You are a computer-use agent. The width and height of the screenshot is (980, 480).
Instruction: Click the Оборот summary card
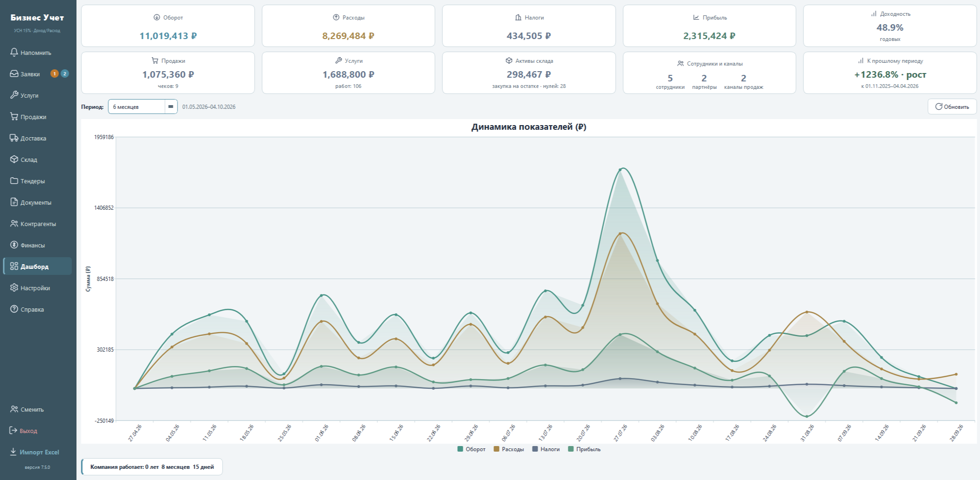pos(168,26)
